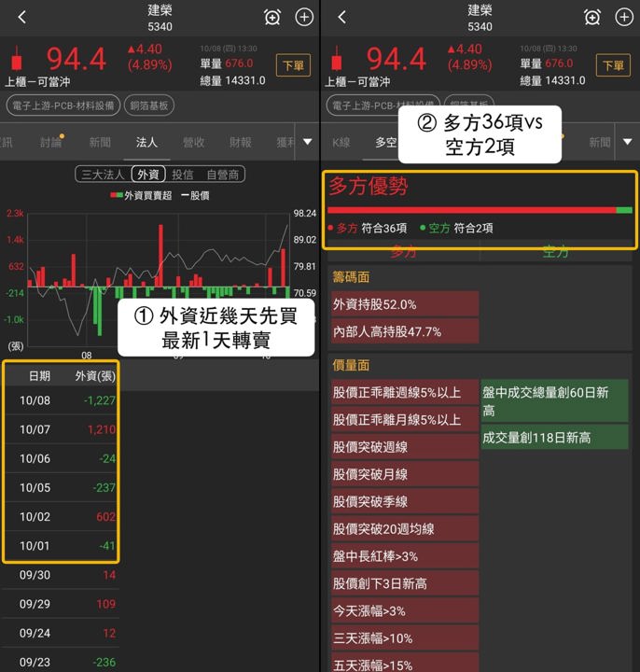Open 三天漲幅>10% indicator

coord(404,638)
